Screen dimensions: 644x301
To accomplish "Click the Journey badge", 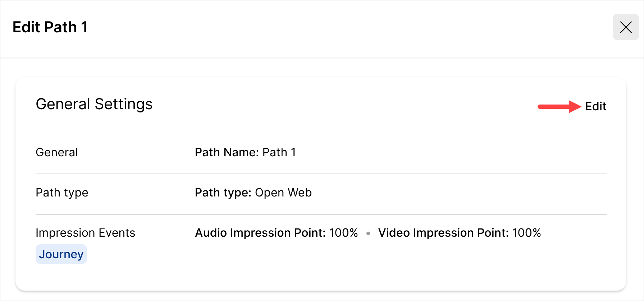I will 61,254.
